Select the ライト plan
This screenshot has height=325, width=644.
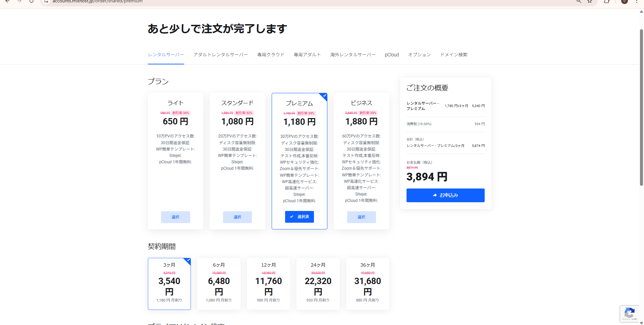[x=175, y=217]
